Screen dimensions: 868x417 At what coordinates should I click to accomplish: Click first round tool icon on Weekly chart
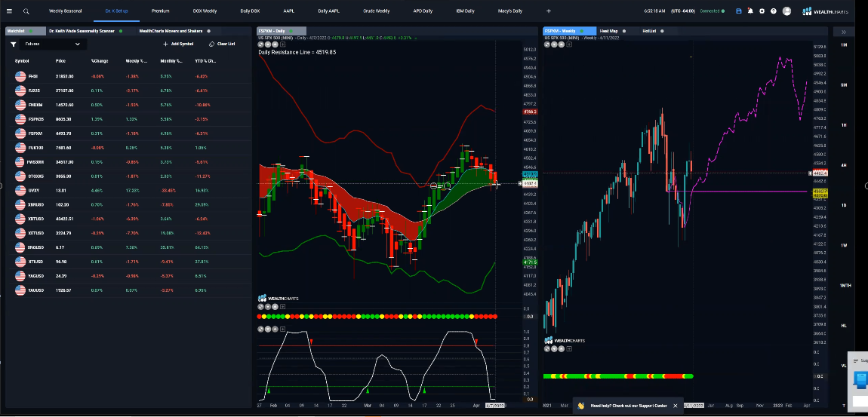(x=548, y=44)
